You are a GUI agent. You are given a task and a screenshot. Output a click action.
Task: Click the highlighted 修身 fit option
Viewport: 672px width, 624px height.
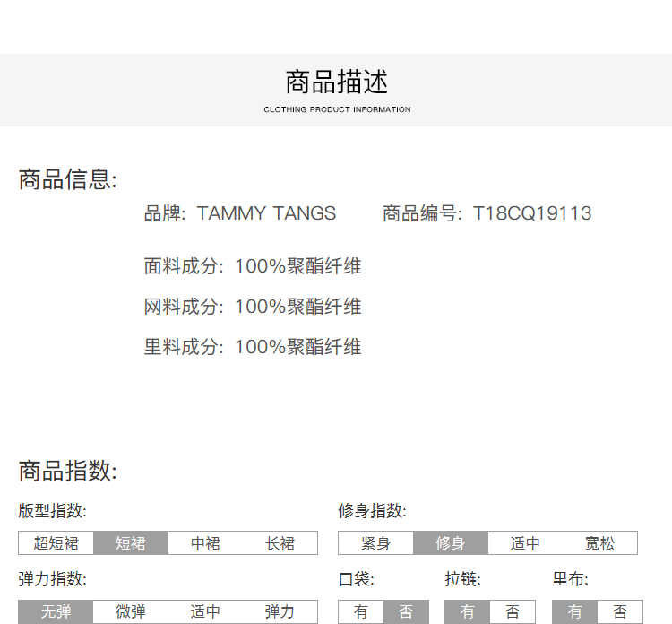click(451, 543)
